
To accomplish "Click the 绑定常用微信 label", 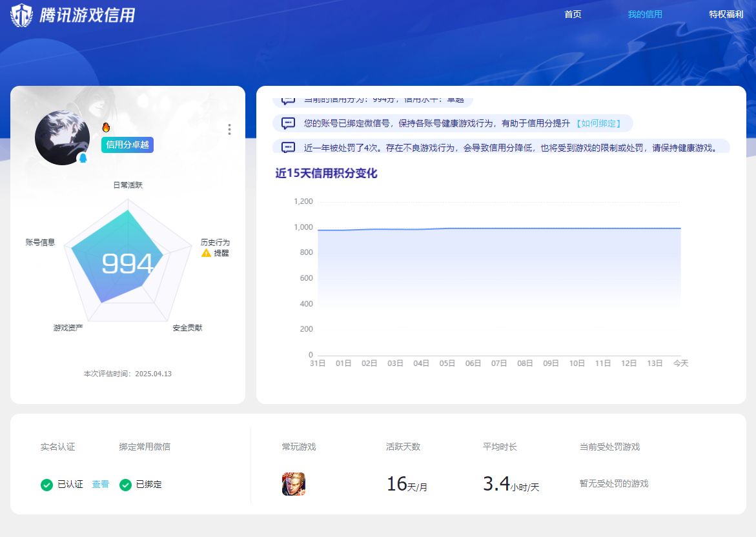I will pos(145,447).
